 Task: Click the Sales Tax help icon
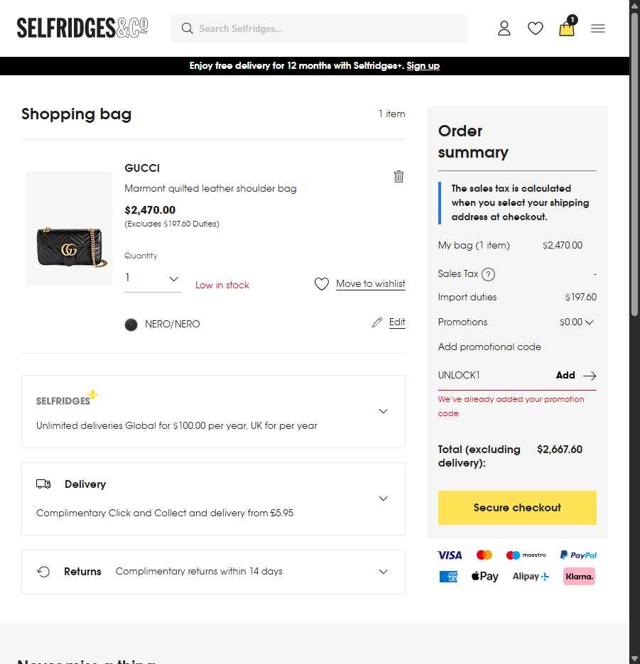click(x=488, y=274)
